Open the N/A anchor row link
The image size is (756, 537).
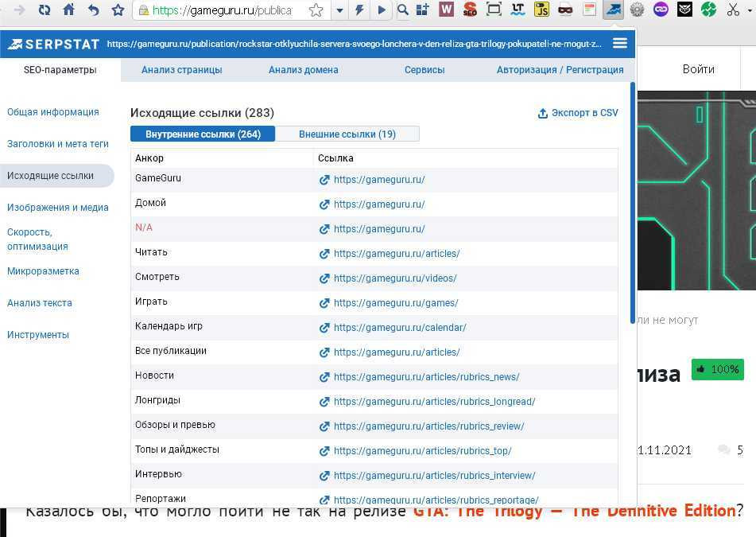pyautogui.click(x=379, y=229)
